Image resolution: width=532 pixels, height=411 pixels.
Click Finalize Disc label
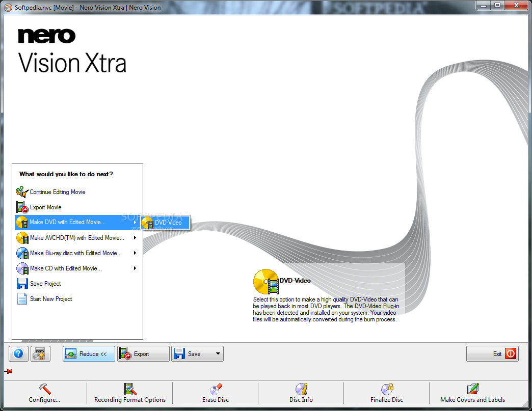387,399
